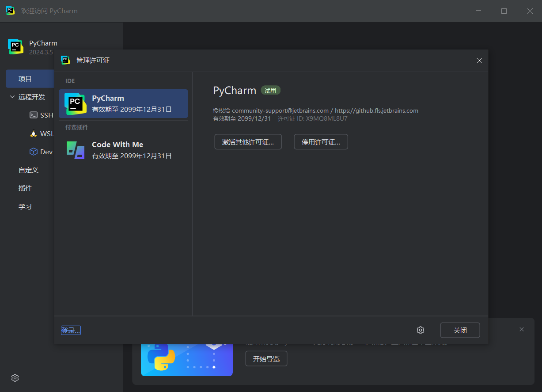Click the 2024.3.5 version label
Image resolution: width=542 pixels, height=392 pixels.
point(41,52)
